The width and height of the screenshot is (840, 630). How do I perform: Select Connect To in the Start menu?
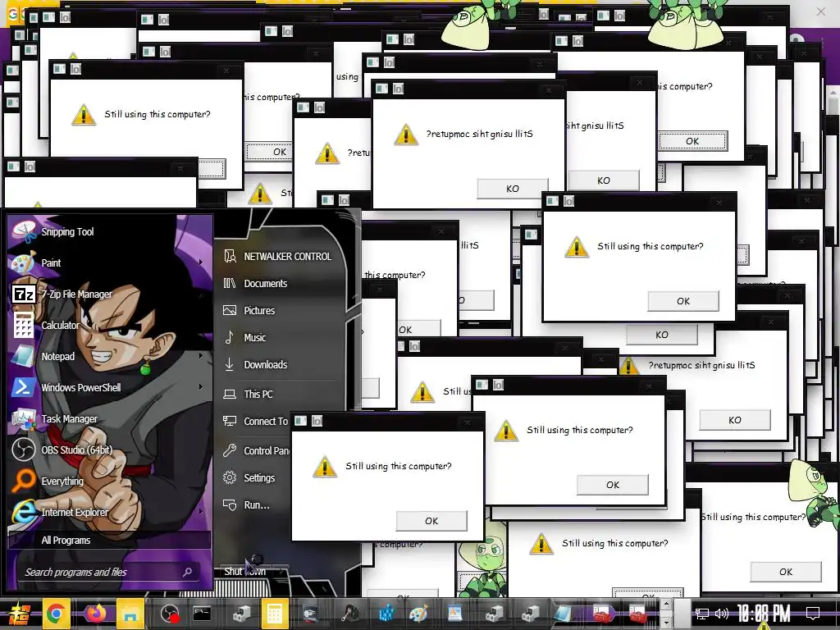pyautogui.click(x=255, y=422)
